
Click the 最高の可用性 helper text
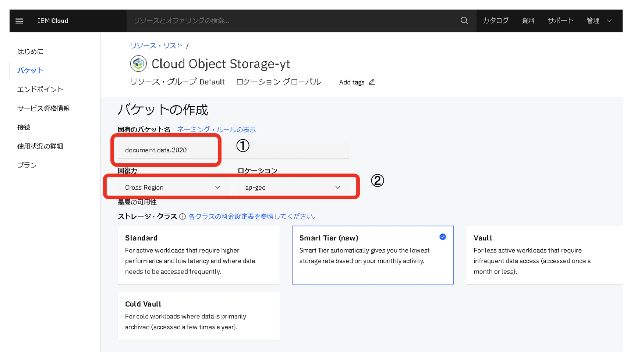pos(137,202)
